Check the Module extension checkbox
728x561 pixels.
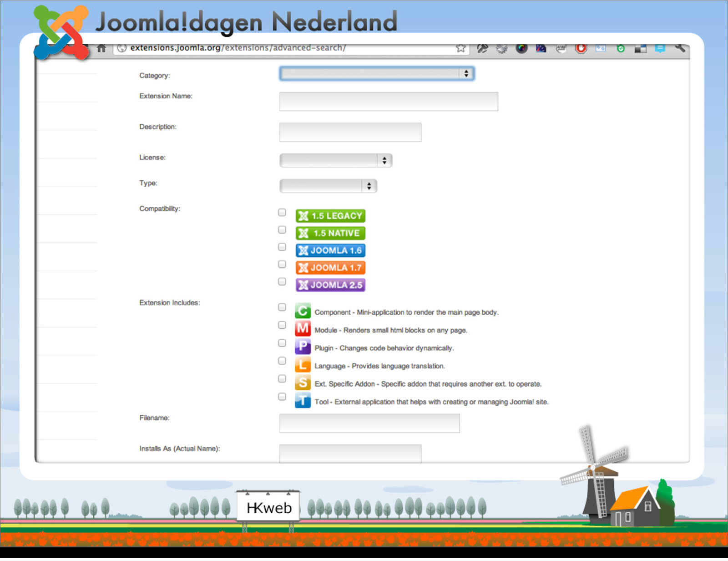[282, 325]
